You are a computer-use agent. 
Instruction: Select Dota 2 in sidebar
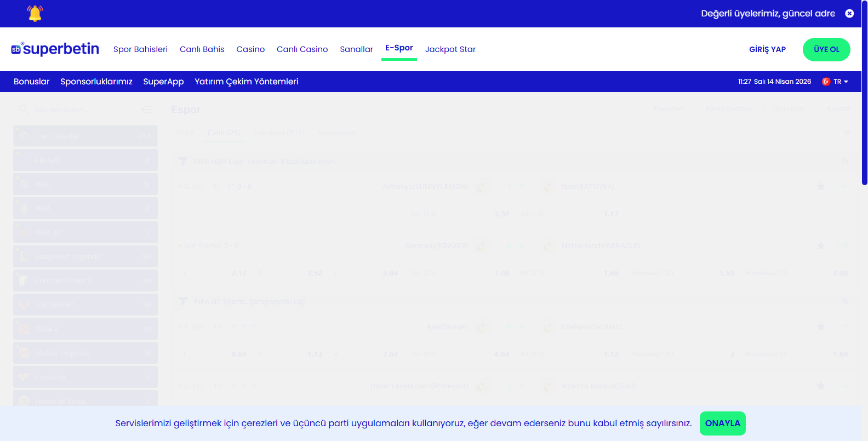[85, 329]
